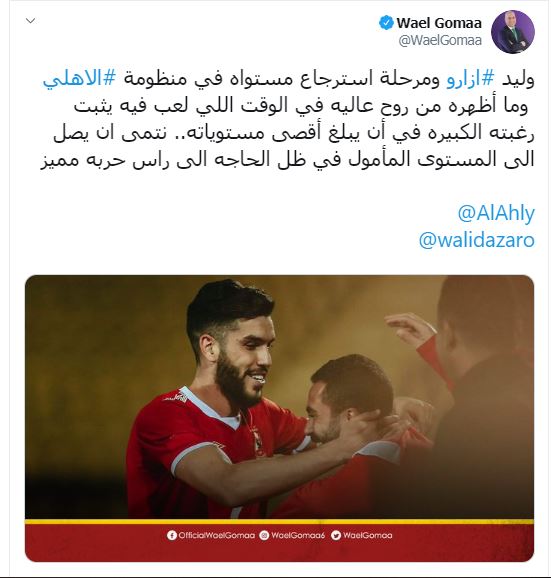
Task: Open the @WaelGomaa handle link
Action: tap(440, 40)
